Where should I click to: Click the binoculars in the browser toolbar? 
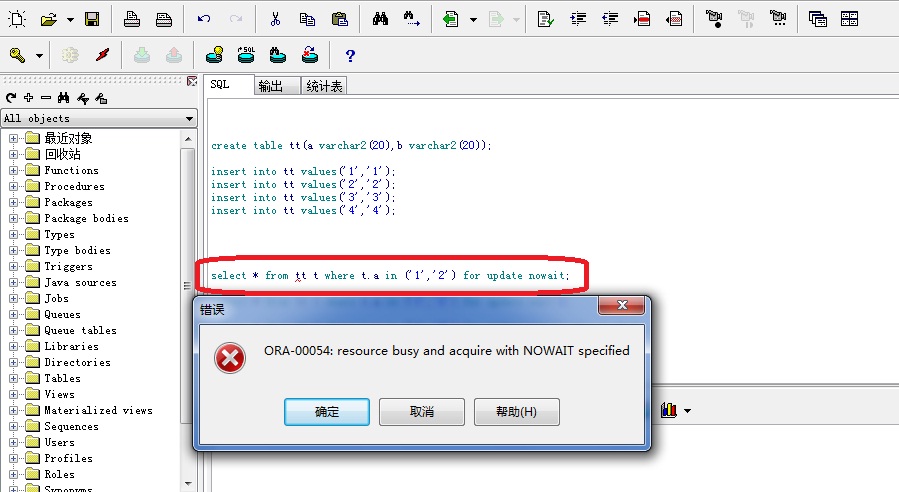tap(64, 98)
